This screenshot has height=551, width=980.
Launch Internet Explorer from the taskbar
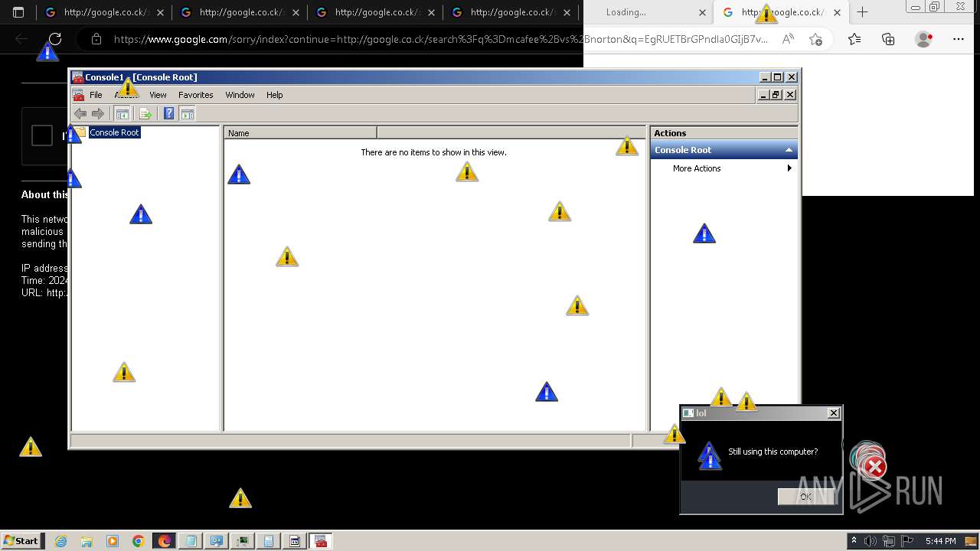click(60, 541)
